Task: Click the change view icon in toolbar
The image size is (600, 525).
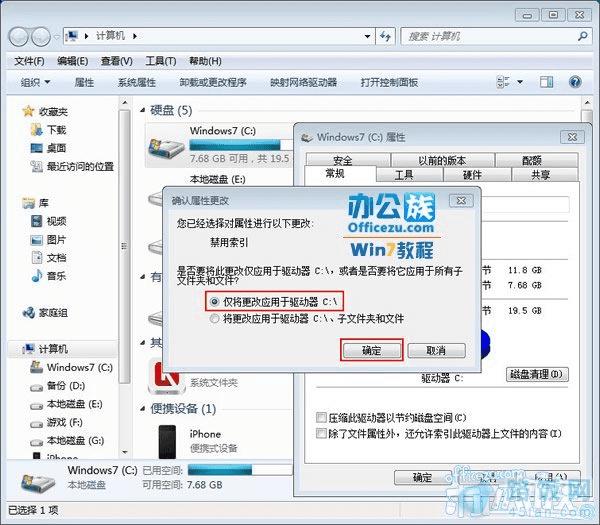Action: [502, 82]
